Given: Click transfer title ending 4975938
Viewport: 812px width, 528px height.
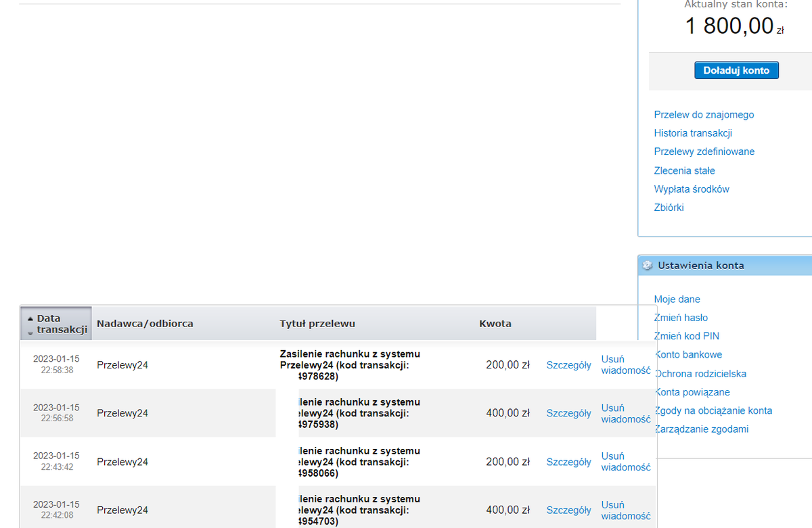Looking at the screenshot, I should (359, 413).
